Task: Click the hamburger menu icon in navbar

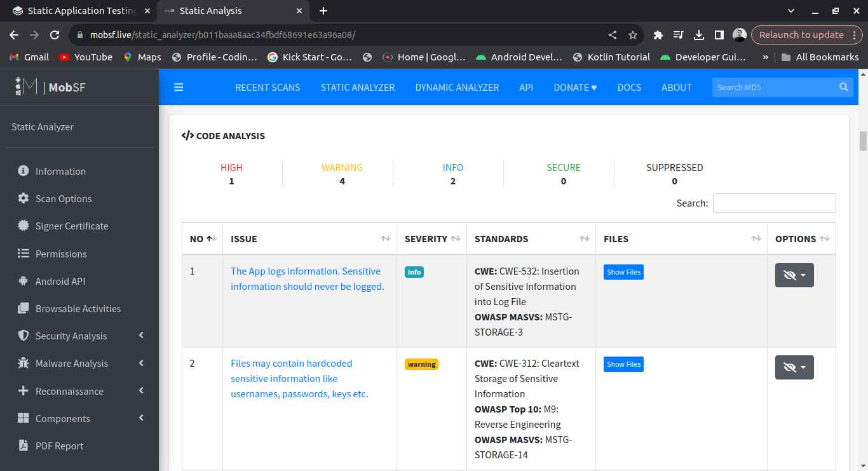Action: pyautogui.click(x=179, y=87)
